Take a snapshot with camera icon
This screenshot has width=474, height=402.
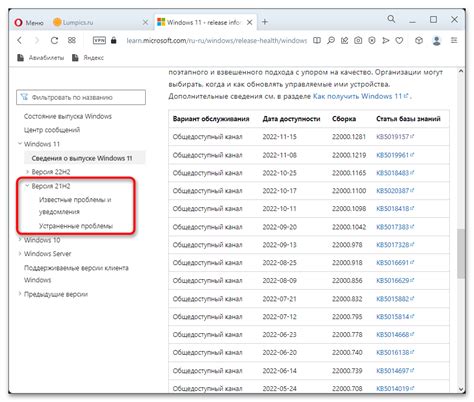[358, 40]
